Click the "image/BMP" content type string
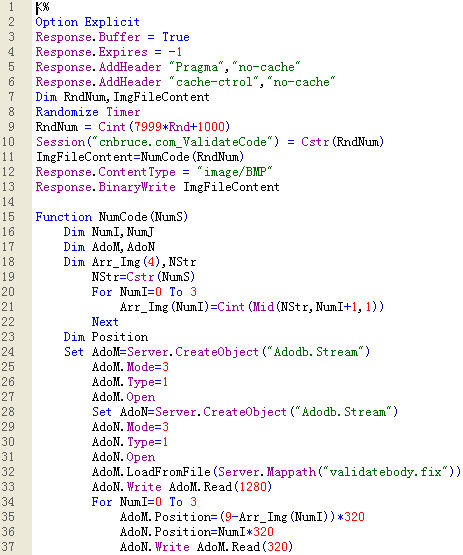This screenshot has height=555, width=463. [235, 172]
